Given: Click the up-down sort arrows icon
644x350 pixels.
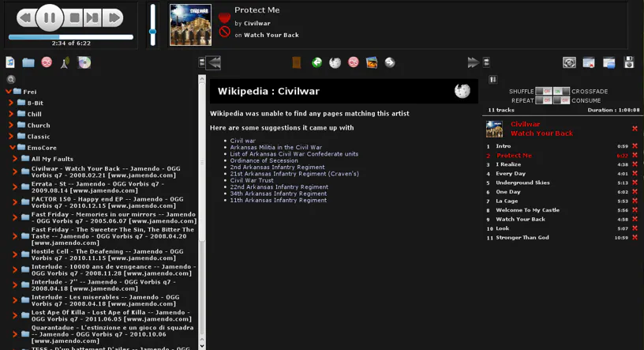Looking at the screenshot, I should pos(492,79).
